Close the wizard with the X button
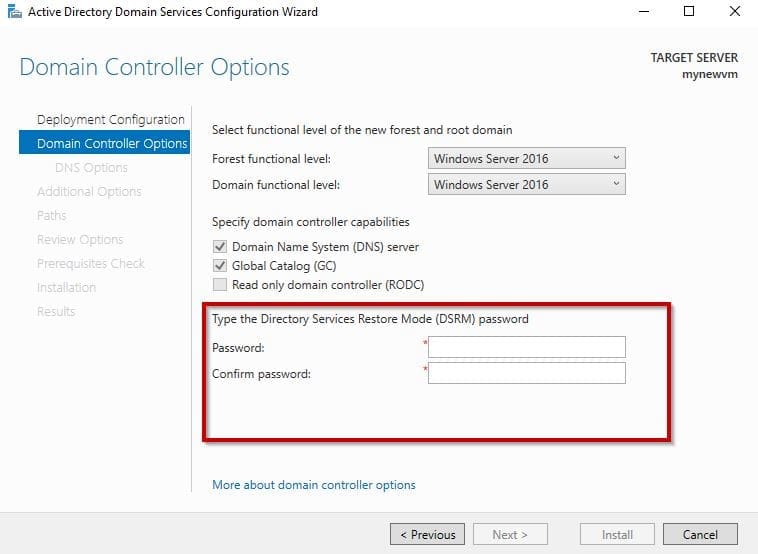The image size is (758, 554). 735,12
